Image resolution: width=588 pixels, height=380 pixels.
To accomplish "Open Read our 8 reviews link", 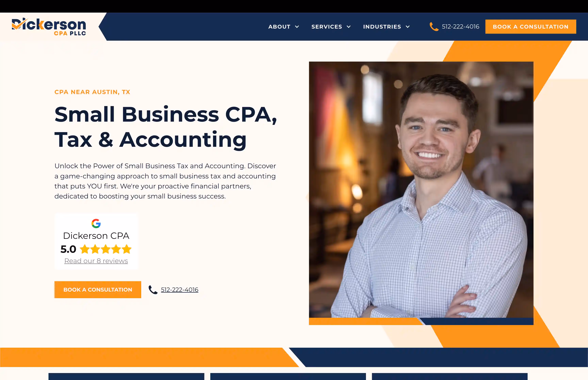I will [96, 261].
